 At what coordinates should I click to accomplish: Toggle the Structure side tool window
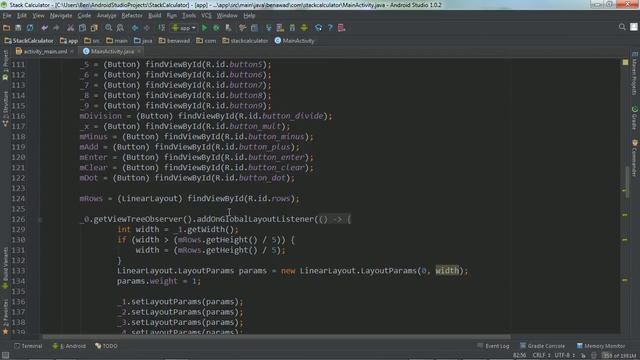click(5, 108)
